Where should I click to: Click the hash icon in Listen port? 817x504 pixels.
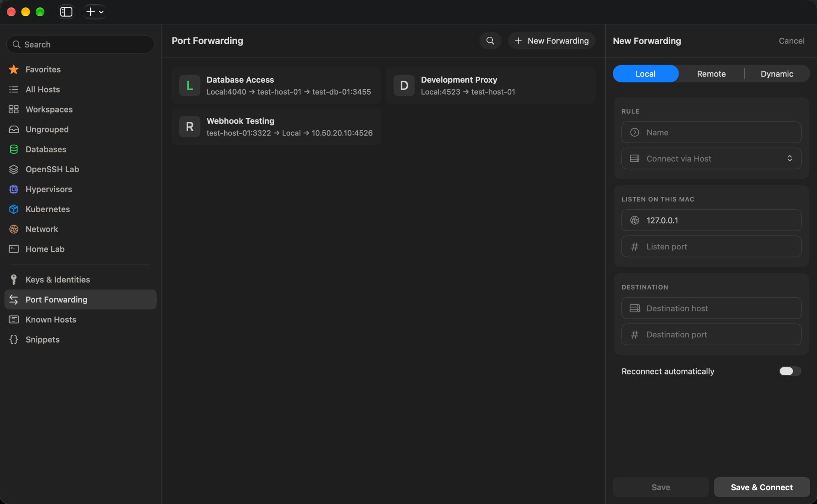point(635,246)
